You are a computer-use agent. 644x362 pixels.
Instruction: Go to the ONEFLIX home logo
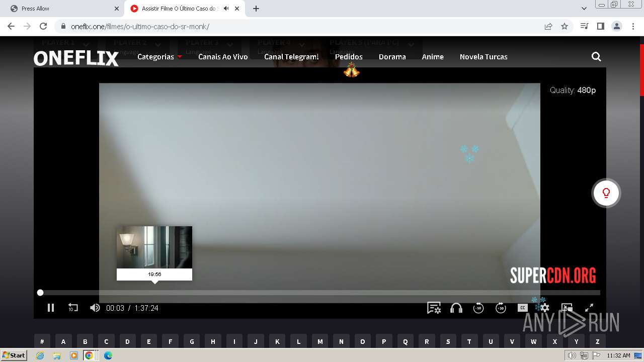pyautogui.click(x=76, y=58)
